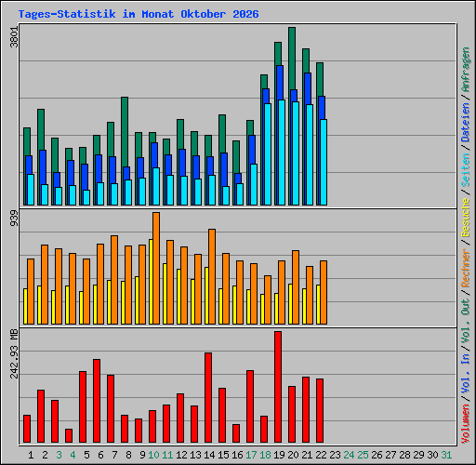The width and height of the screenshot is (476, 465).
Task: Click the legend label "Vol. In"
Action: pos(466,373)
